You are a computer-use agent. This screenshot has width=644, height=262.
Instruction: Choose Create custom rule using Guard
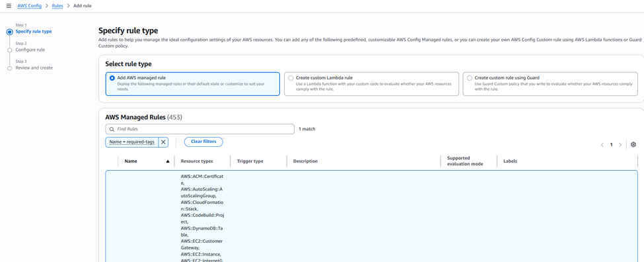click(550, 84)
